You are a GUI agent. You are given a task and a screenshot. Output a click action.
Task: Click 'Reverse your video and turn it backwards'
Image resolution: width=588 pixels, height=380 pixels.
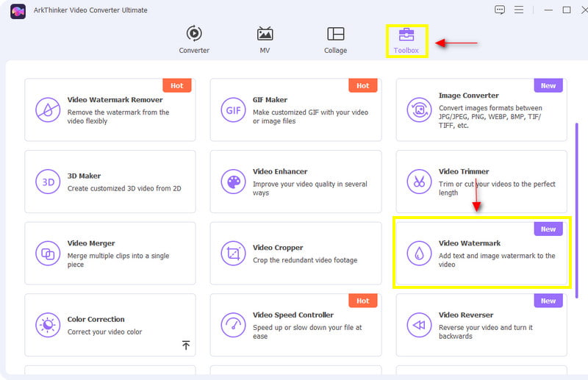click(486, 331)
